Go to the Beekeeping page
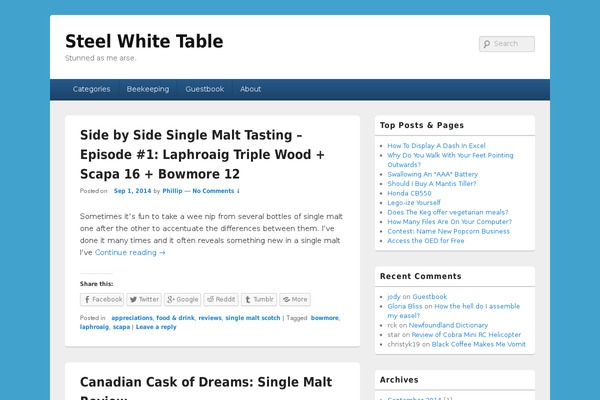Screen dimensions: 600x400 click(x=148, y=89)
